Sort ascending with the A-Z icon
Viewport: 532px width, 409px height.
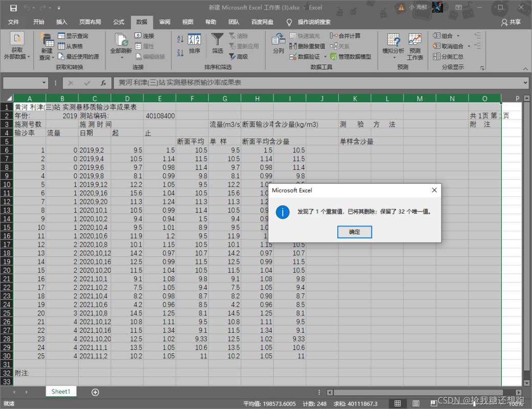point(180,39)
